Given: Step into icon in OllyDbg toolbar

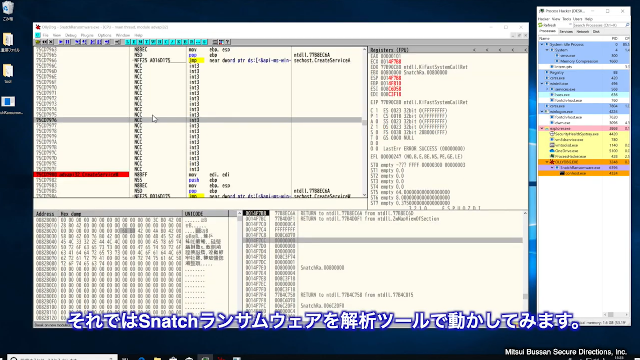Looking at the screenshot, I should (77, 42).
